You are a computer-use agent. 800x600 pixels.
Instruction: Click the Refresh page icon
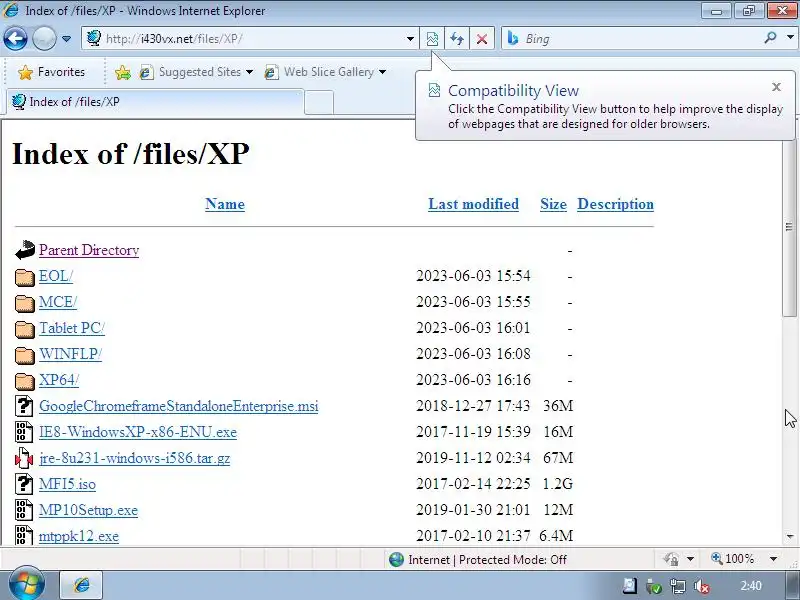[x=457, y=39]
